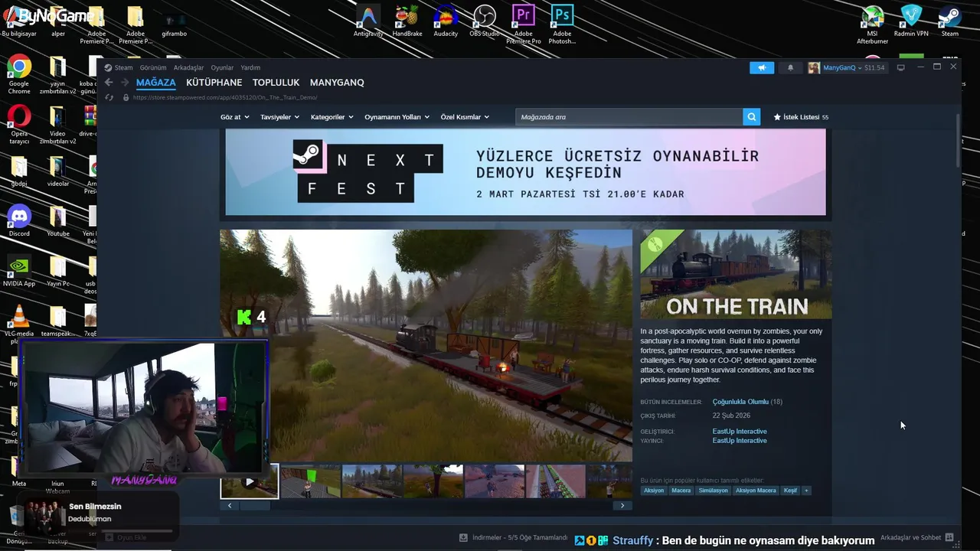The width and height of the screenshot is (980, 551).
Task: Click the Simülasyon tag
Action: (x=714, y=491)
